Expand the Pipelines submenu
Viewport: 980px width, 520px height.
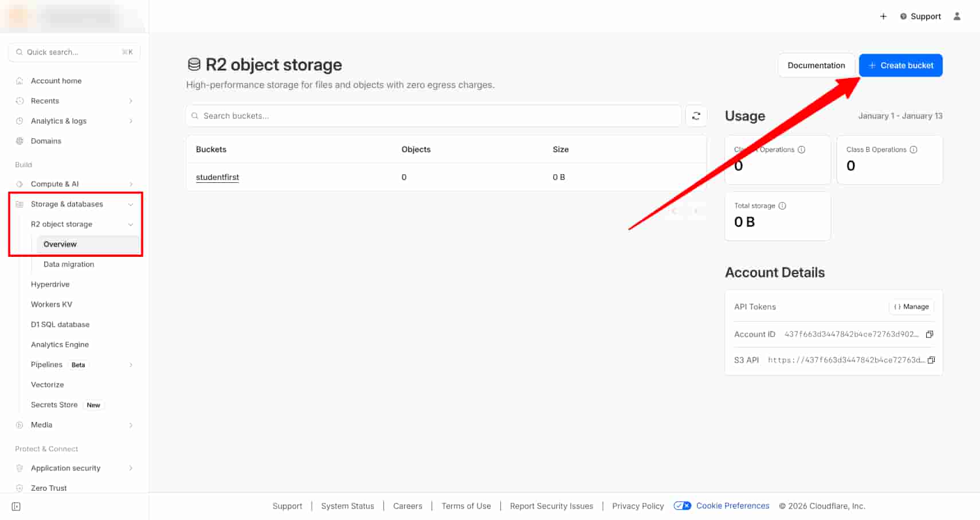pyautogui.click(x=131, y=365)
